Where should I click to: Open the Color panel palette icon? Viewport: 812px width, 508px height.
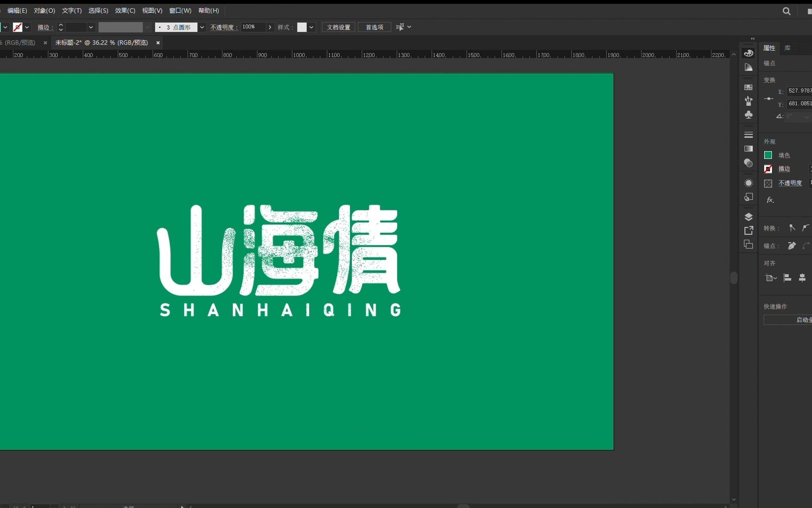tap(749, 53)
